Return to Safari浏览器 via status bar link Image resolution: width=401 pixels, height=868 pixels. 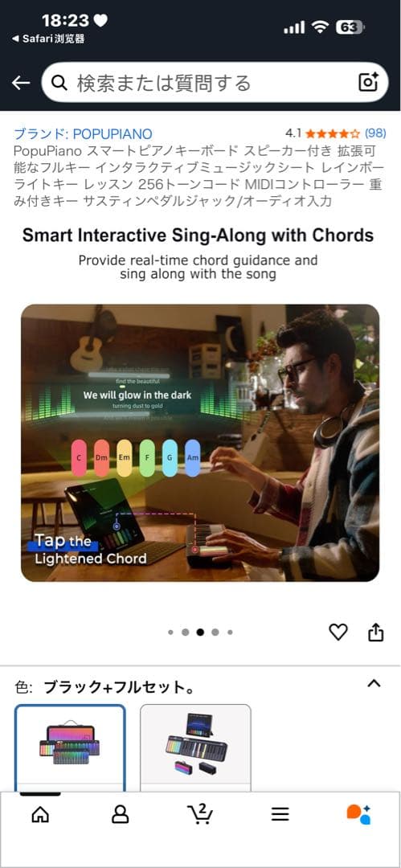pos(48,39)
